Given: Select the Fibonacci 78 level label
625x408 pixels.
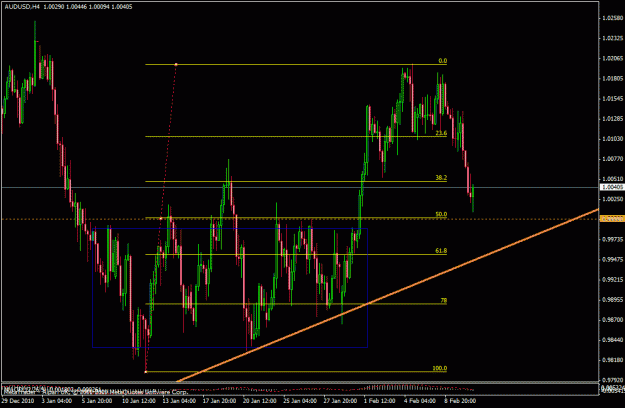Looking at the screenshot, I should tap(444, 300).
